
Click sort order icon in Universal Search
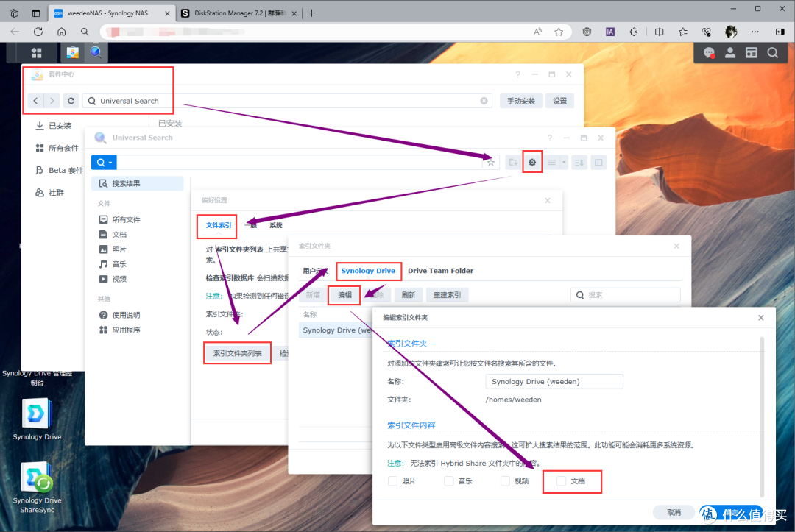579,162
